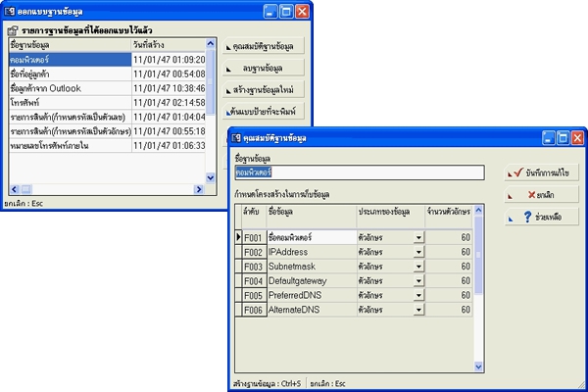The width and height of the screenshot is (588, 392).
Task: Click the ยกเลิก button with red X
Action: pyautogui.click(x=542, y=195)
